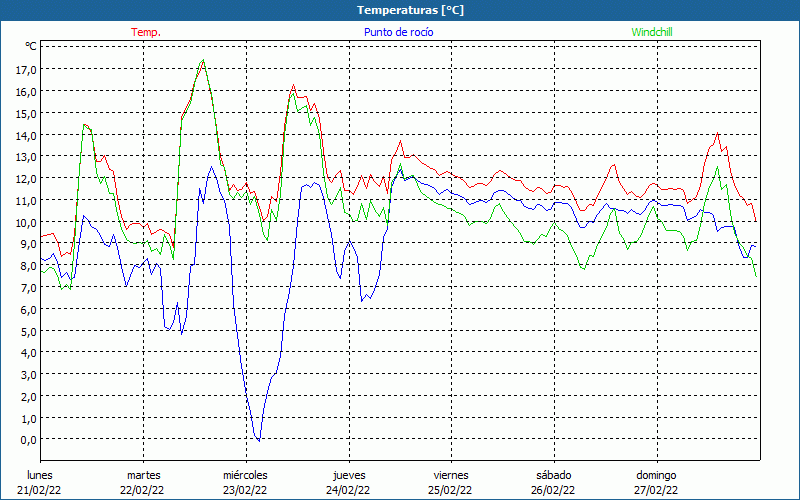Select the red Temp. legend label
Image resolution: width=800 pixels, height=500 pixels.
click(x=146, y=32)
